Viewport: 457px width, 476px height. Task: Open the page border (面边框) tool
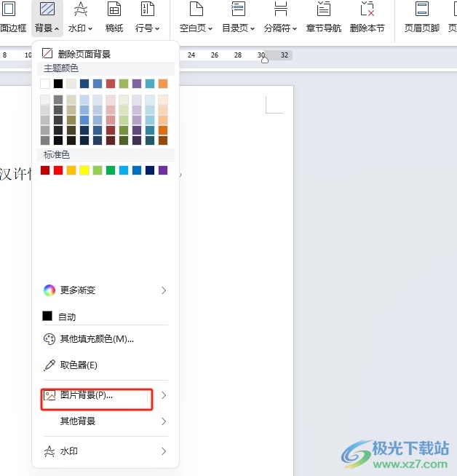tap(12, 17)
